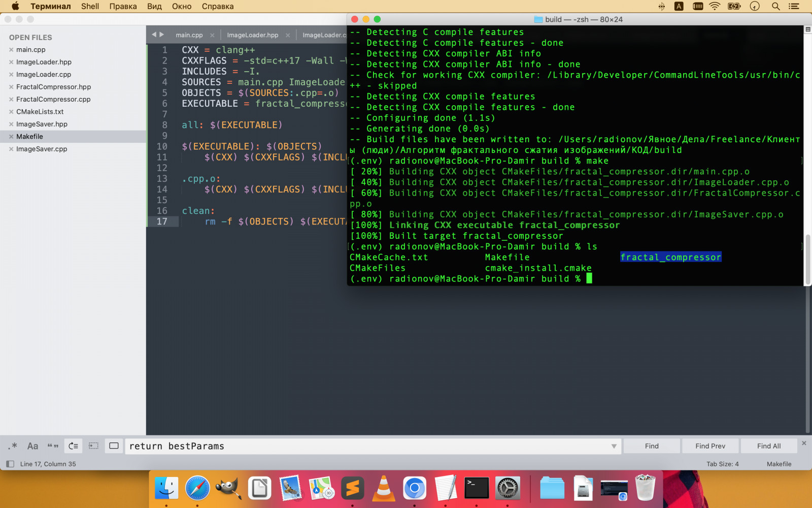The image size is (812, 508).
Task: Open System Preferences from the Dock
Action: point(507,488)
